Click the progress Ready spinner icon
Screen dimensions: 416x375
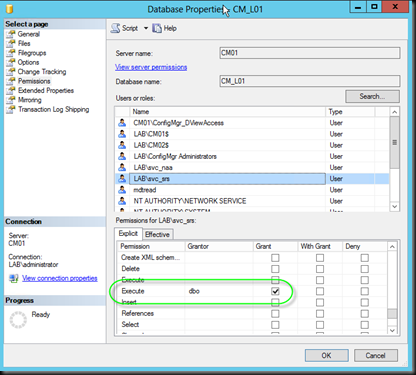click(x=18, y=319)
